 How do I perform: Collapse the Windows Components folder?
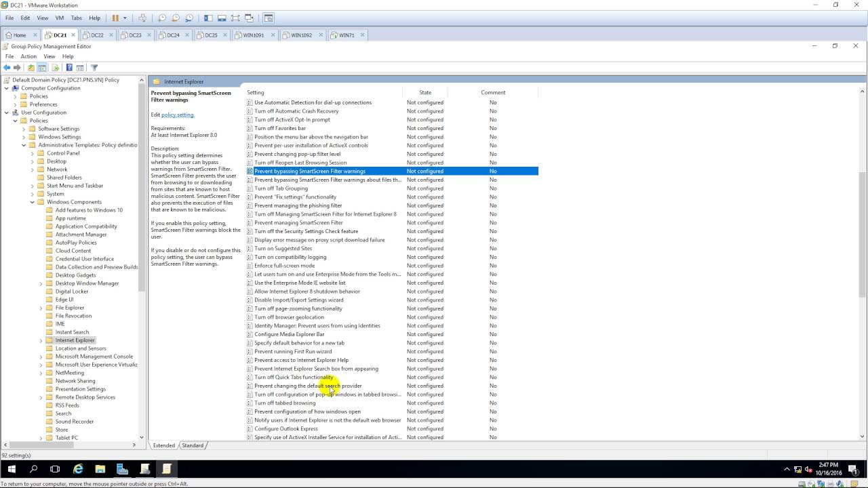coord(32,202)
